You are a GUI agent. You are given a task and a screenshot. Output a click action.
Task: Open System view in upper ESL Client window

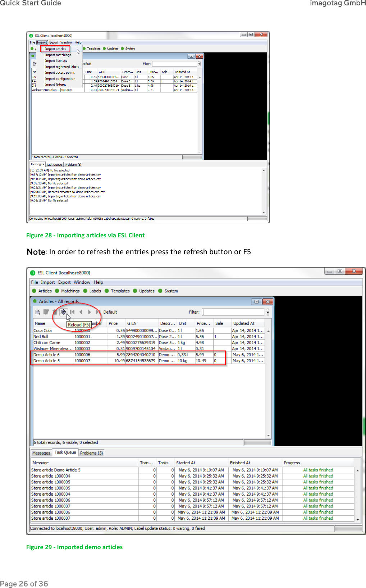pos(128,49)
